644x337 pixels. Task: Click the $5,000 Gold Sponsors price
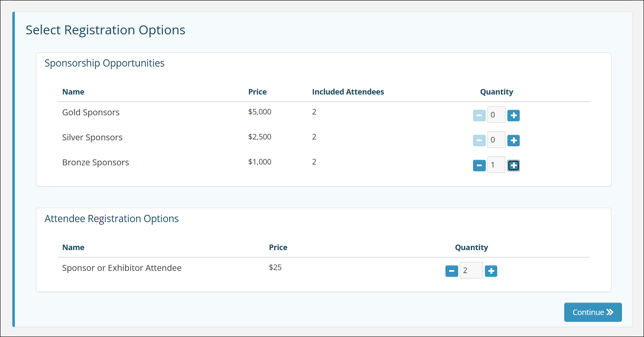point(260,112)
